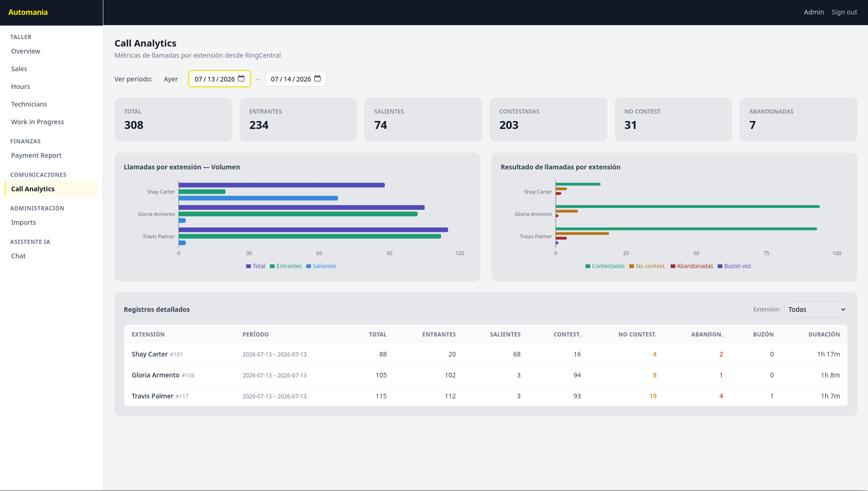
Task: Click the Contest. column header
Action: [567, 335]
